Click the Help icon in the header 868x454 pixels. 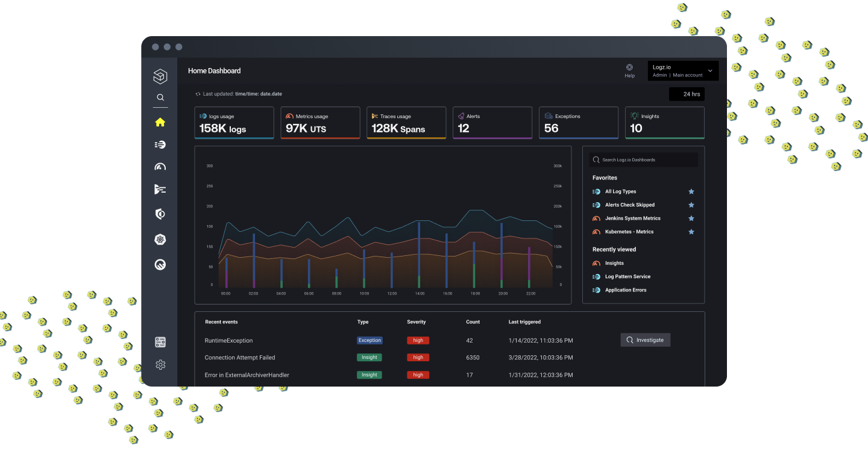pos(629,68)
